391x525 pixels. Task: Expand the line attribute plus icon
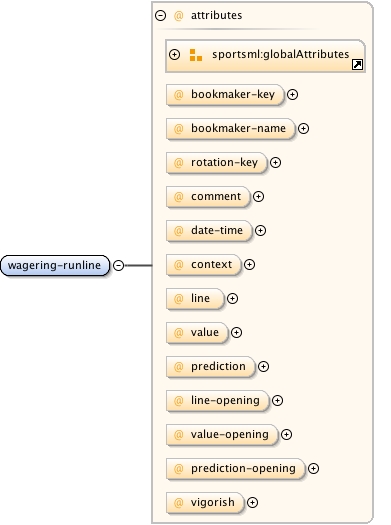pyautogui.click(x=232, y=299)
